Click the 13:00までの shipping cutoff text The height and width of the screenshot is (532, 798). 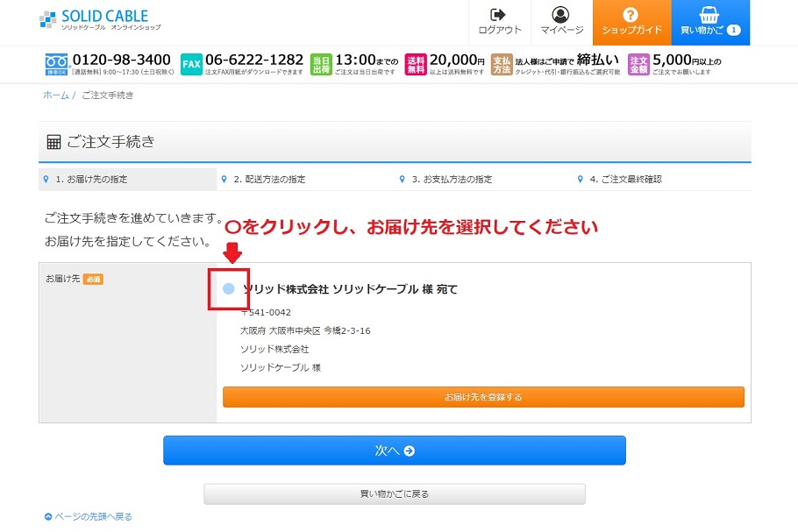pyautogui.click(x=367, y=60)
